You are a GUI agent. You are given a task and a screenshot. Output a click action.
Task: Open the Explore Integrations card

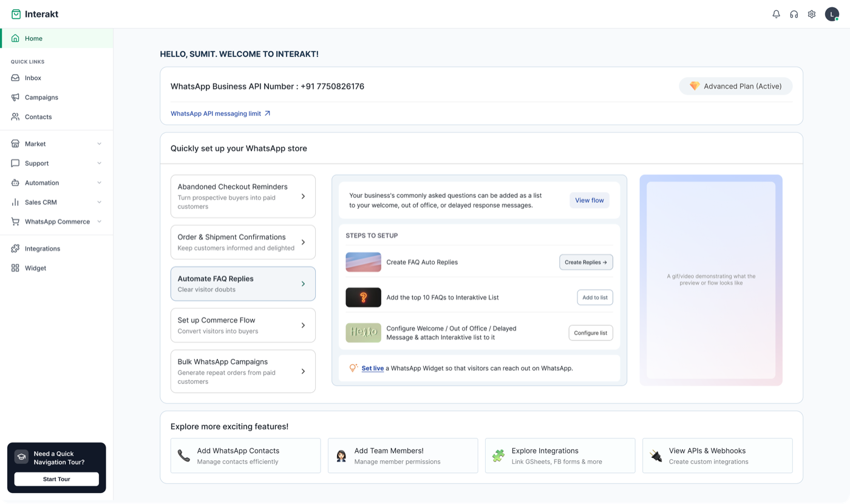click(560, 455)
